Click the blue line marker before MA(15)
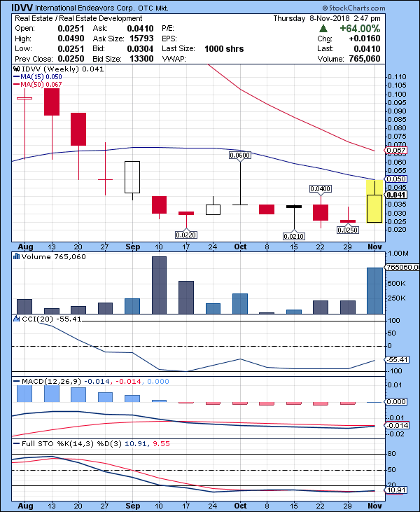420x512 pixels. (x=16, y=77)
